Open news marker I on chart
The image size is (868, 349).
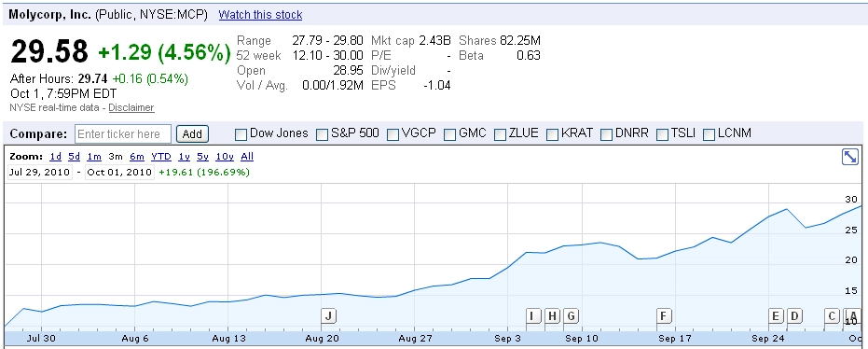coord(533,315)
